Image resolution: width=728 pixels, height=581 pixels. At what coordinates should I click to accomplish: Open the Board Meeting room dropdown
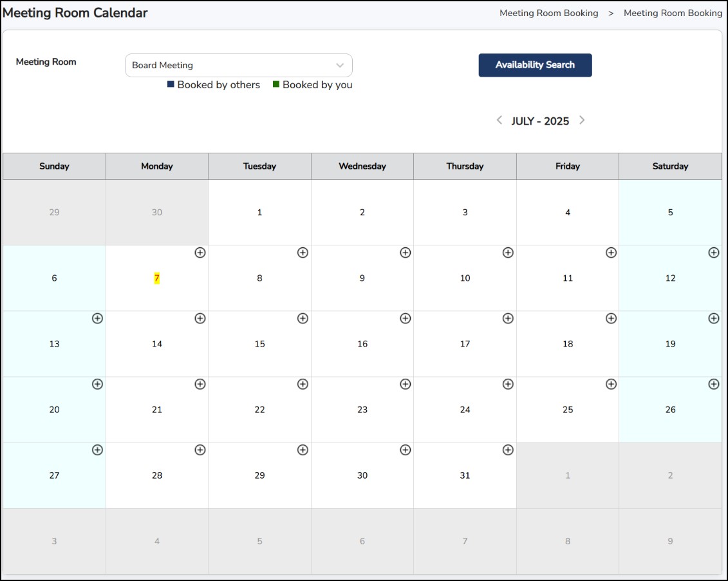[x=239, y=66]
